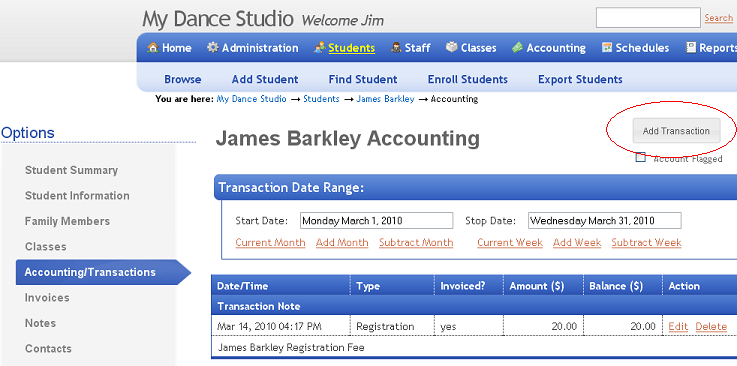The width and height of the screenshot is (737, 366).
Task: Open the Enroll Students submenu
Action: tap(468, 79)
